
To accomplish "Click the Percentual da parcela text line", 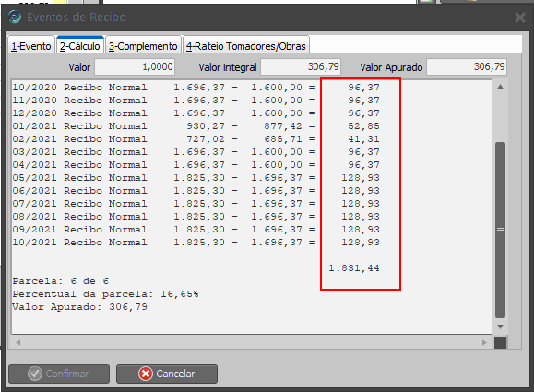I will tap(105, 294).
